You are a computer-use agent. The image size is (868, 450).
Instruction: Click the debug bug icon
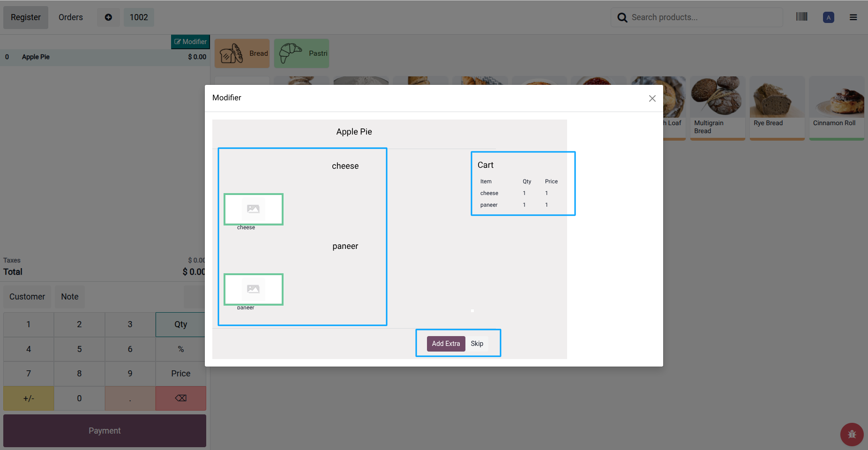852,434
